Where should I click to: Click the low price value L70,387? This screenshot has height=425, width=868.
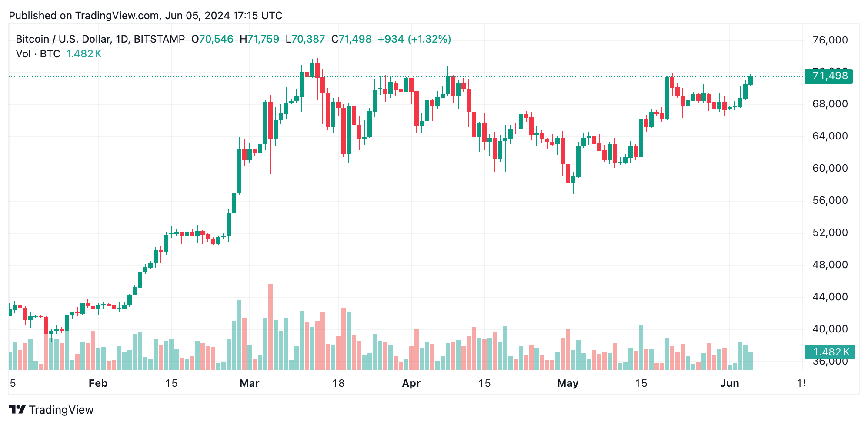click(x=305, y=39)
